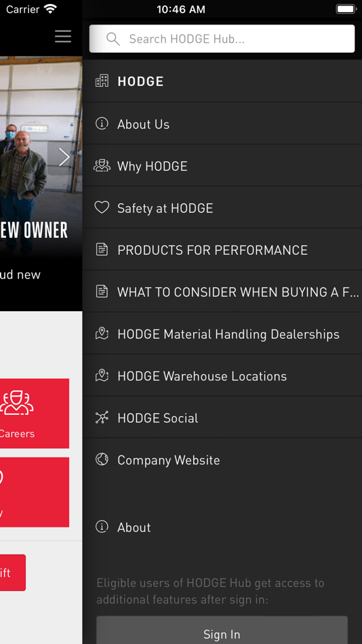
Task: Open HODGE Warehouse Locations
Action: click(222, 376)
